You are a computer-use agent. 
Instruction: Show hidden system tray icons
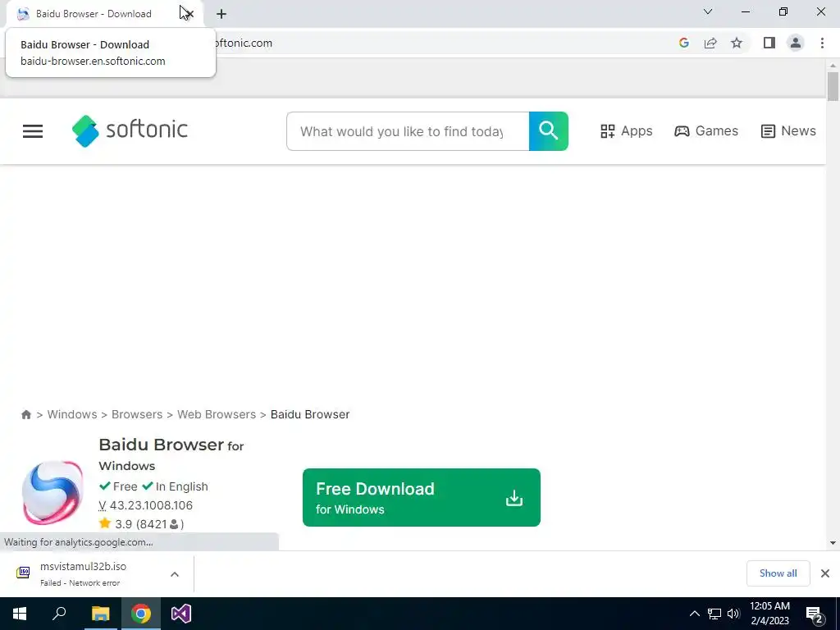click(694, 614)
